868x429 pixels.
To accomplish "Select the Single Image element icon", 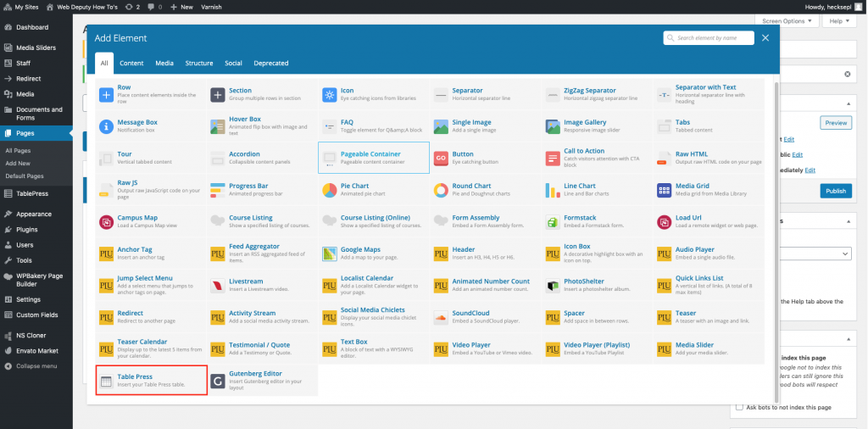I will (441, 126).
